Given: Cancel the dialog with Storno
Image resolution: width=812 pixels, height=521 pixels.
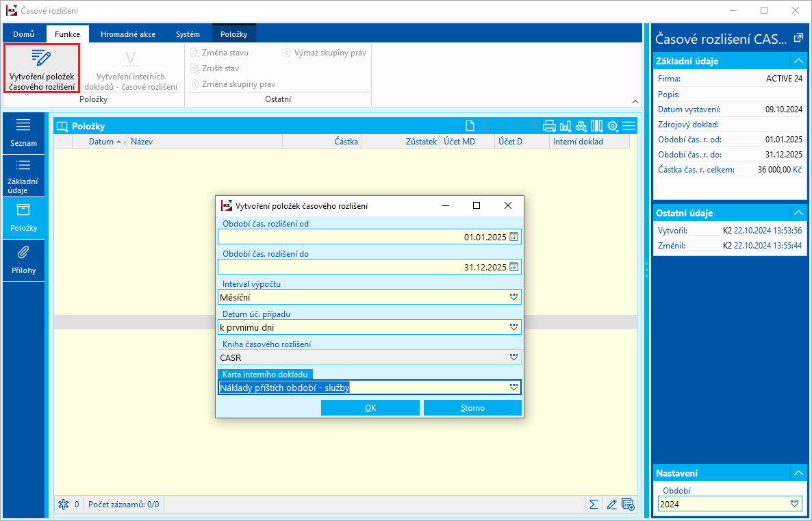Looking at the screenshot, I should coord(472,408).
